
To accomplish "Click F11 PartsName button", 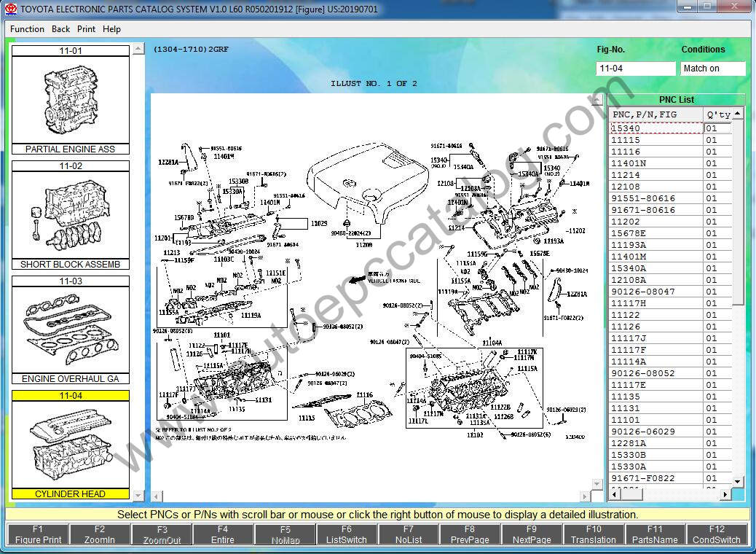I will coord(655,534).
